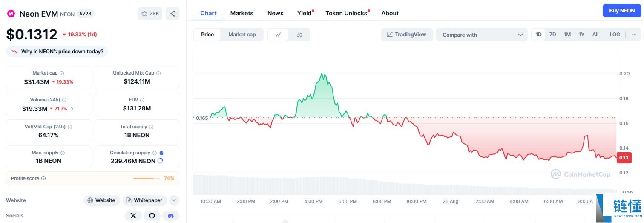
Task: Open the Token Unlocks tab
Action: point(346,13)
